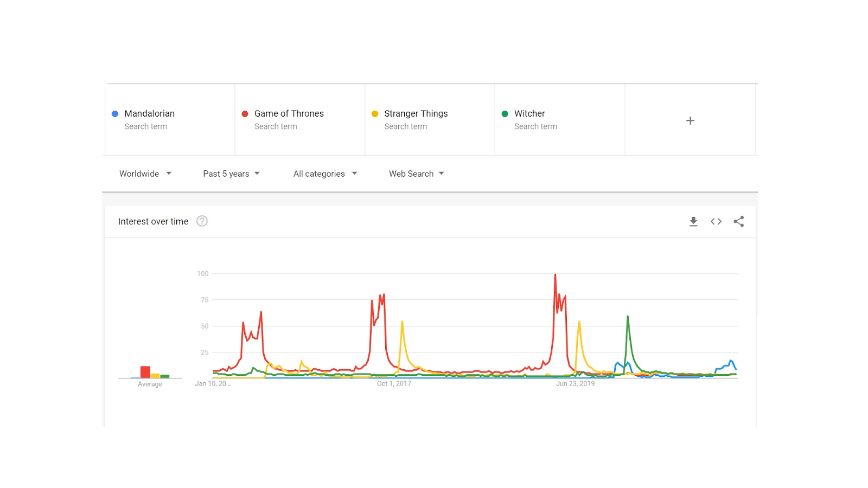Screen dimensions: 868x488
Task: Click the green Witcher average bar
Action: [165, 376]
